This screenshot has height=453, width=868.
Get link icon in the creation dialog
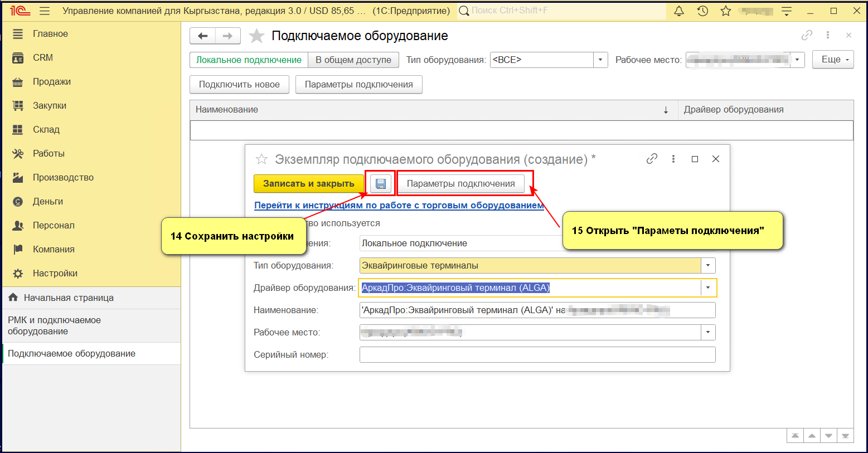[x=652, y=159]
